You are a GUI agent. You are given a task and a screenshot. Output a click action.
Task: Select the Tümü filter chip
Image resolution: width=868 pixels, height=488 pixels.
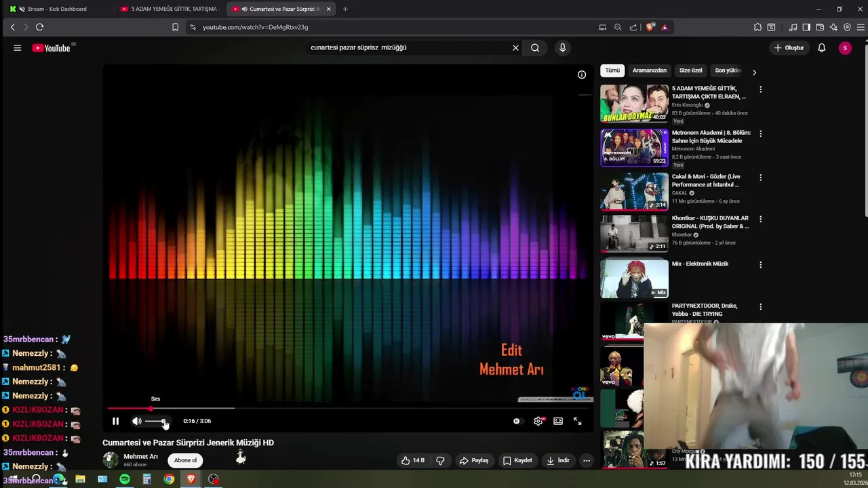(x=612, y=70)
